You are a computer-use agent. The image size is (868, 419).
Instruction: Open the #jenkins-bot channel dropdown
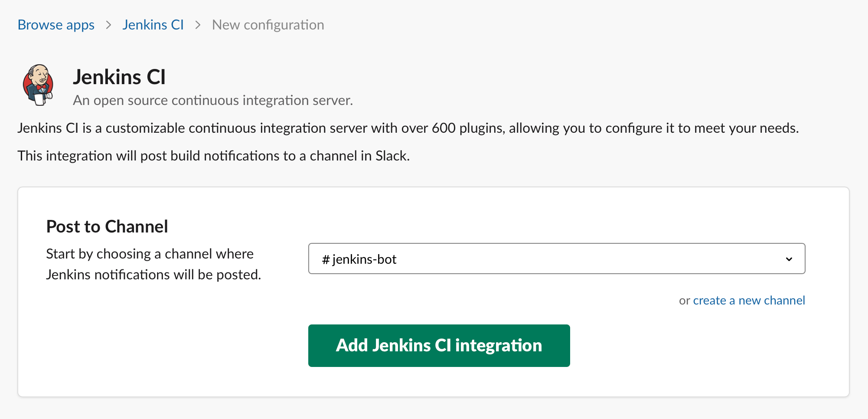coord(557,259)
